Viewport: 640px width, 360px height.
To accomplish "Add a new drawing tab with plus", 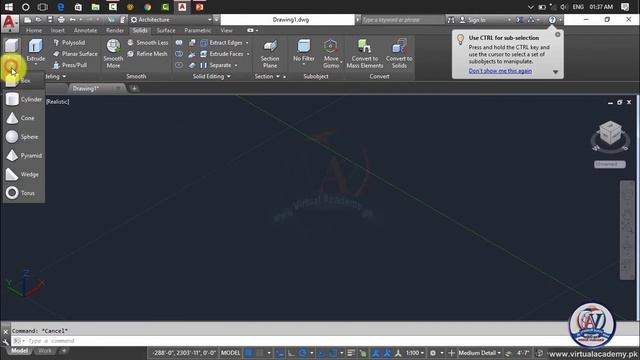I will click(134, 89).
